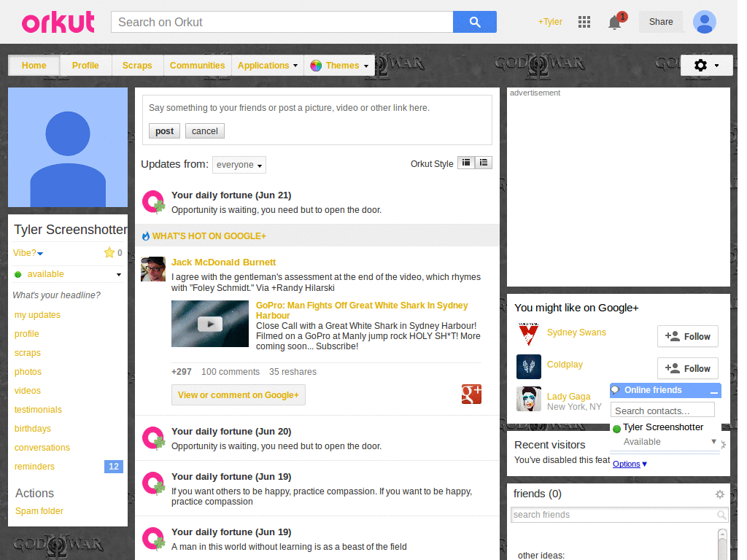Screen dimensions: 747x560
Task: Click Jack McDonald Burnett's avatar
Action: pyautogui.click(x=153, y=269)
